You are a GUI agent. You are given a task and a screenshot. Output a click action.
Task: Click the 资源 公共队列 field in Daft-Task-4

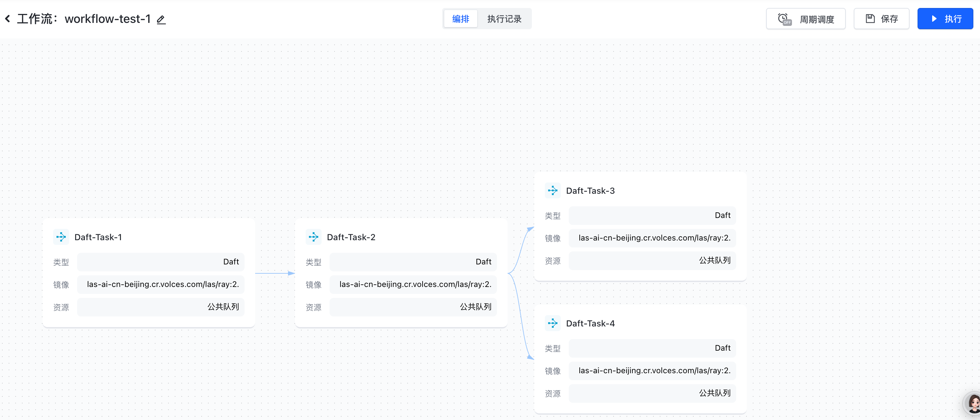click(652, 393)
